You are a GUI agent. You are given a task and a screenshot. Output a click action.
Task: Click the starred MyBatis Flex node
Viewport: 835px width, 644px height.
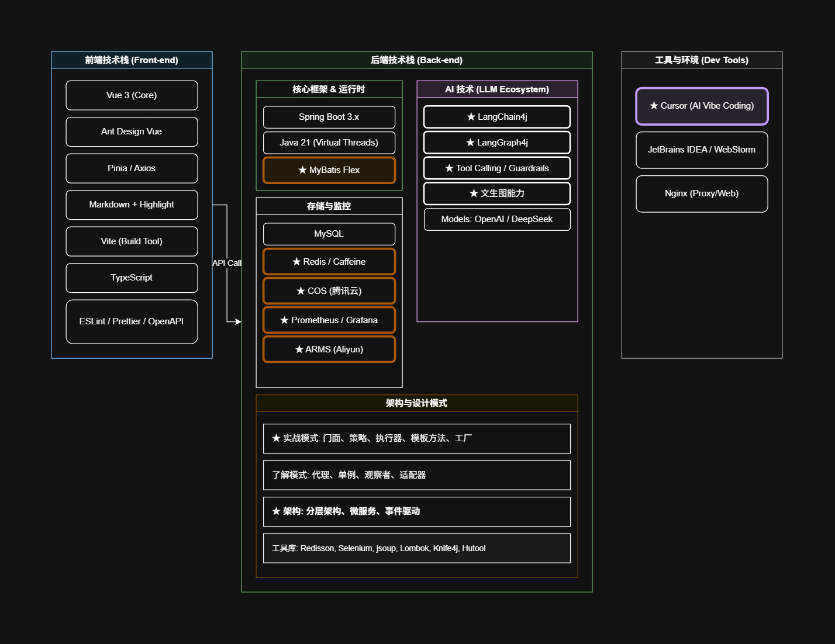point(329,170)
